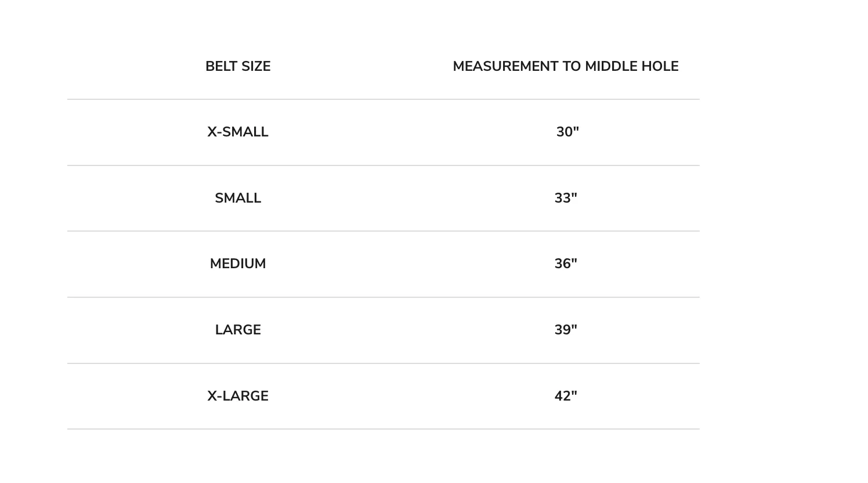Select the X-LARGE belt size label

(238, 396)
